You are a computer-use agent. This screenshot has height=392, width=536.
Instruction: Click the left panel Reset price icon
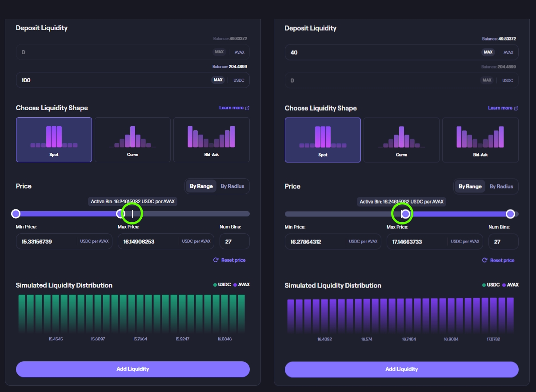pyautogui.click(x=216, y=260)
